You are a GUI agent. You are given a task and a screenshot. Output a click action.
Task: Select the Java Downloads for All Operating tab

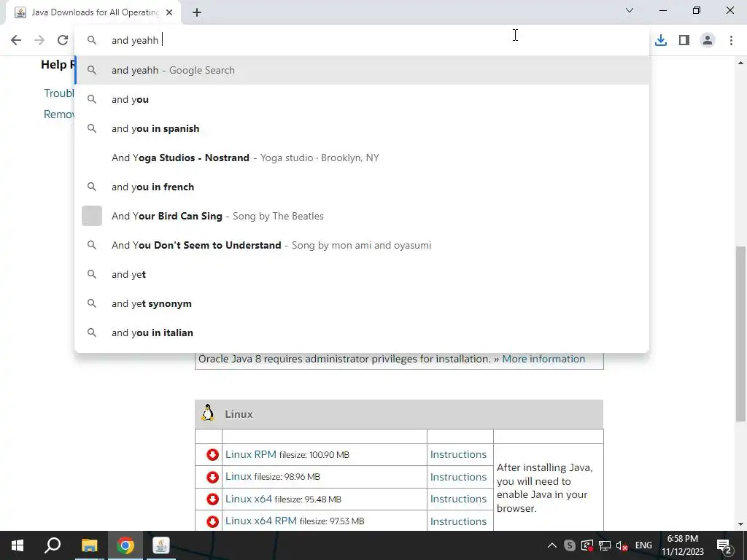tap(94, 12)
